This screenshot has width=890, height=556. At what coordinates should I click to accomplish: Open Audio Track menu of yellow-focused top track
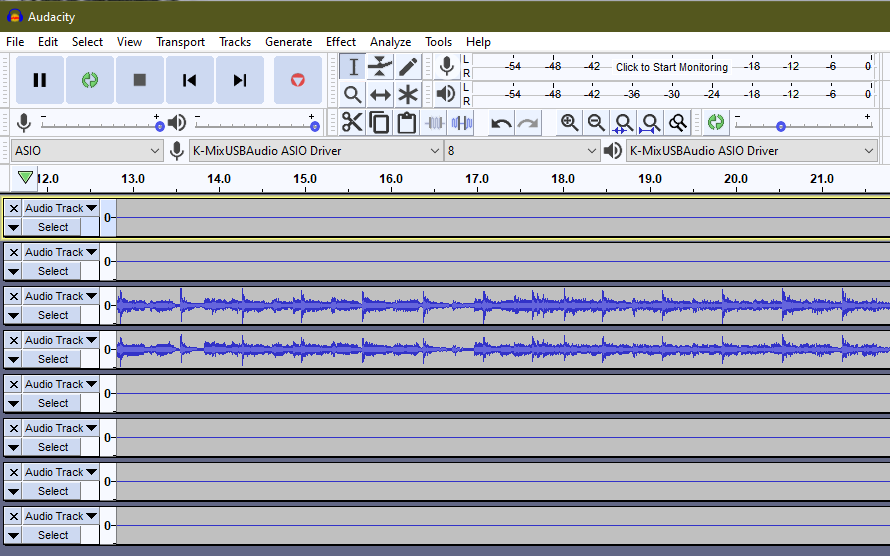61,208
